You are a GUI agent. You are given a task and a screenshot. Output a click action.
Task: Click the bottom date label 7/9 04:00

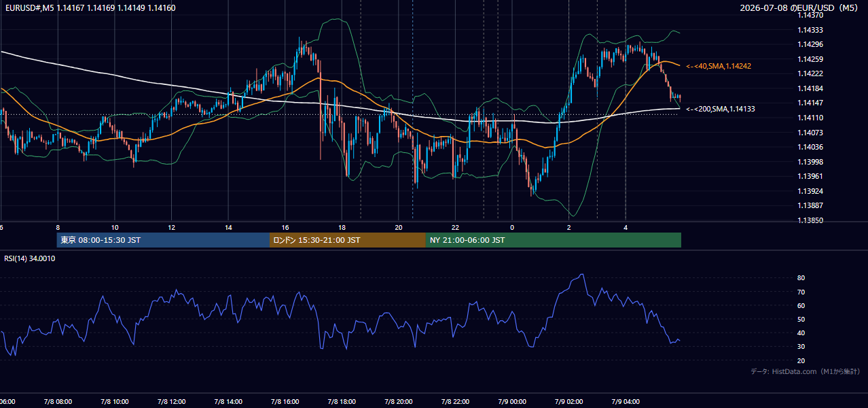coord(626,402)
